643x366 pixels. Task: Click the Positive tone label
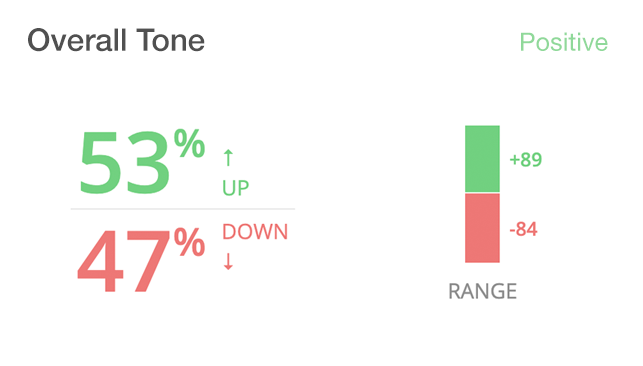563,42
